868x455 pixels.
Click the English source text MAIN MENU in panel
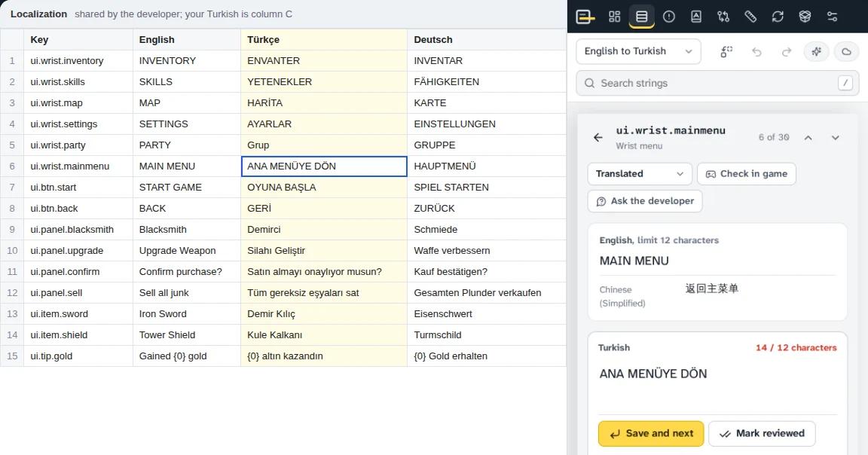(x=634, y=261)
